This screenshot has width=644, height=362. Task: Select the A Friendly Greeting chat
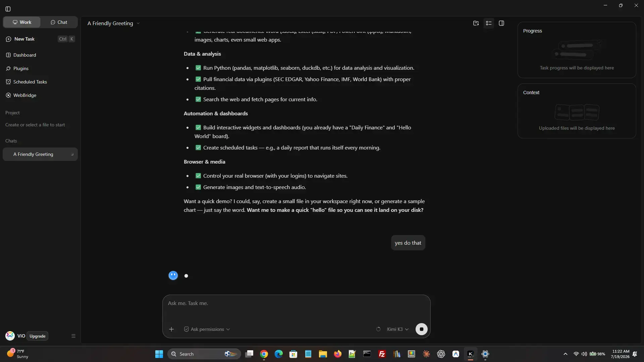[x=40, y=154]
